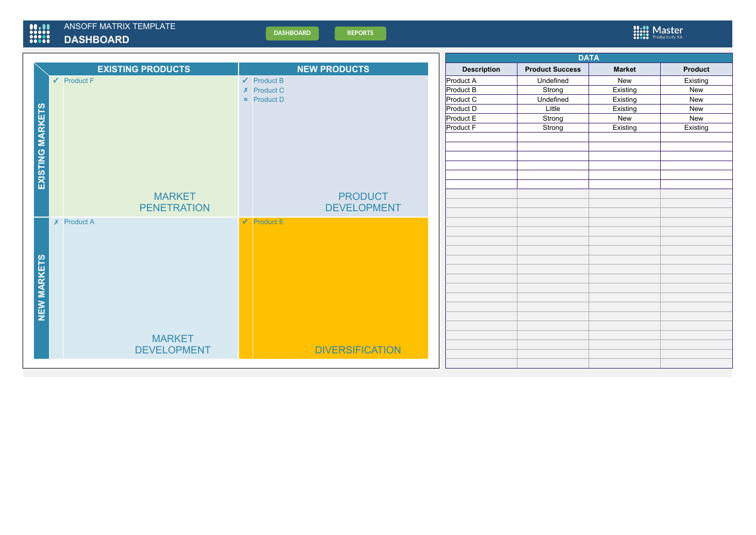Screen dimensions: 756x535
Task: Select Product D's Little success cell
Action: (553, 109)
